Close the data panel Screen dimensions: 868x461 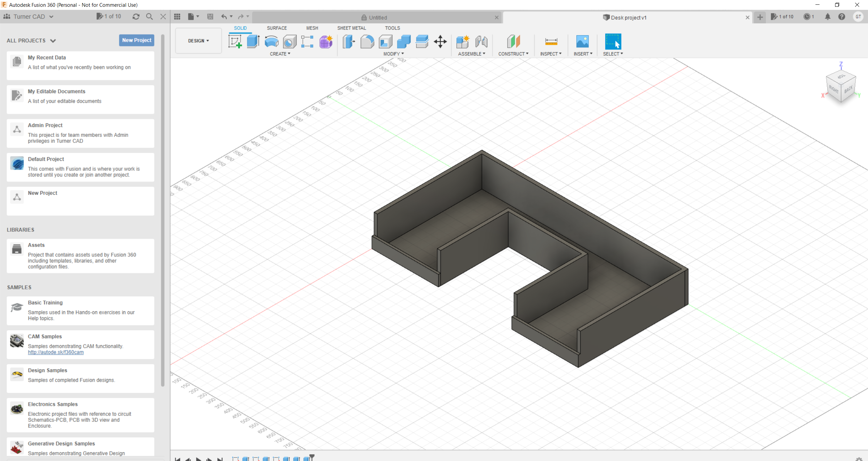click(x=163, y=17)
